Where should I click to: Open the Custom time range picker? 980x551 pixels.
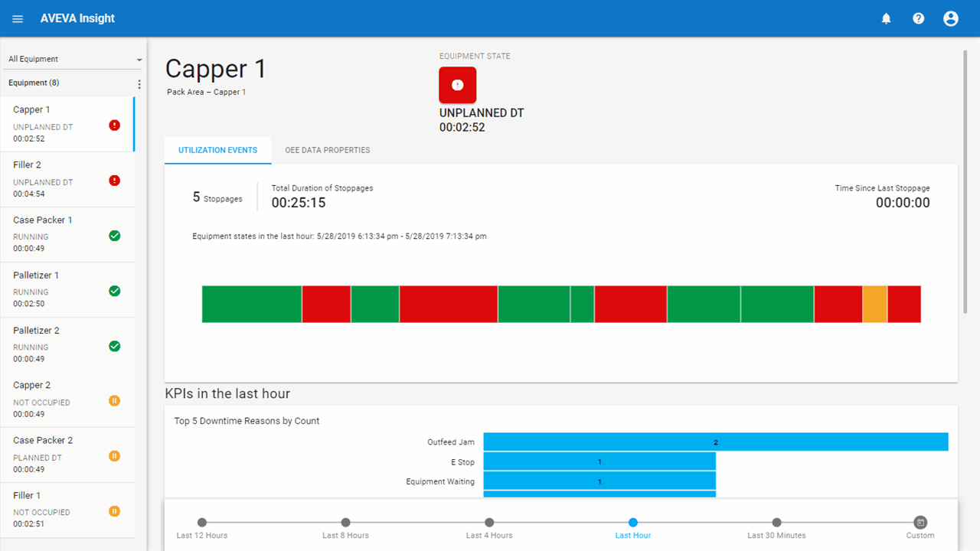[x=920, y=523]
